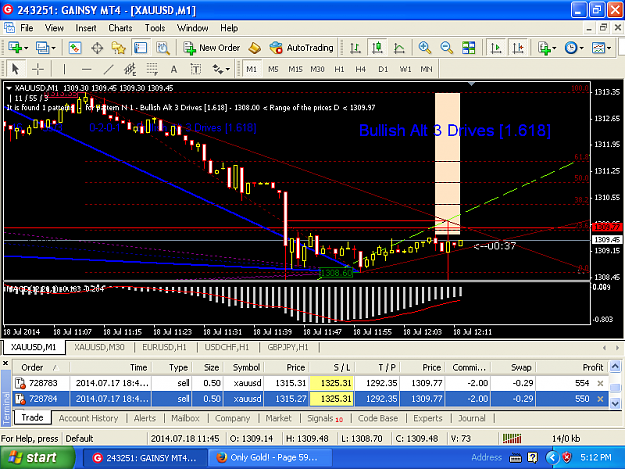Toggle chart auto scroll

coord(495,48)
